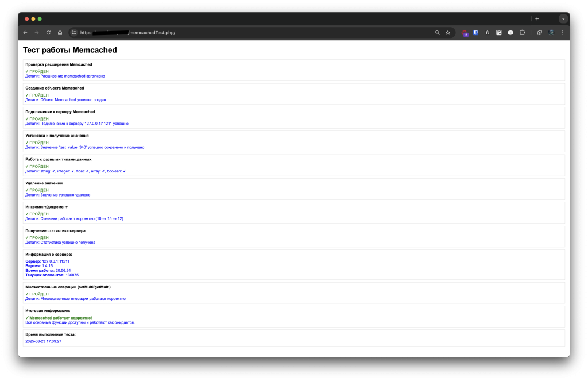The width and height of the screenshot is (588, 381).
Task: Click 'Проверка расширения Memcached' section title
Action: pyautogui.click(x=59, y=64)
